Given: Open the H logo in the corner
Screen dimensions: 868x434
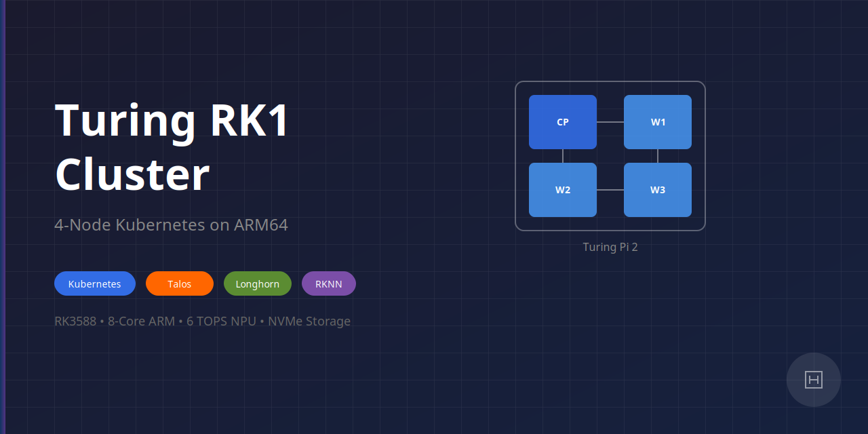Looking at the screenshot, I should point(814,380).
